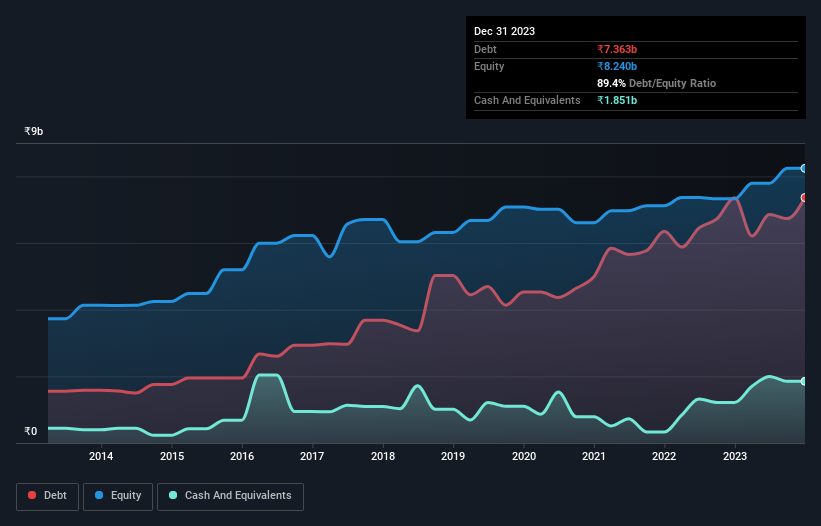Click the ₹7.363b debt value in tooltip
This screenshot has height=526, width=821.
617,49
